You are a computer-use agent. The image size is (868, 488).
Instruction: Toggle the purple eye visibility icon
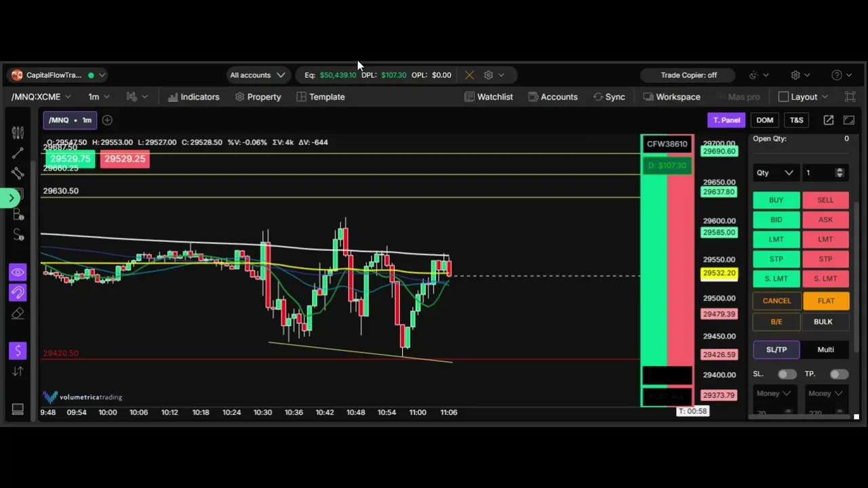click(18, 272)
